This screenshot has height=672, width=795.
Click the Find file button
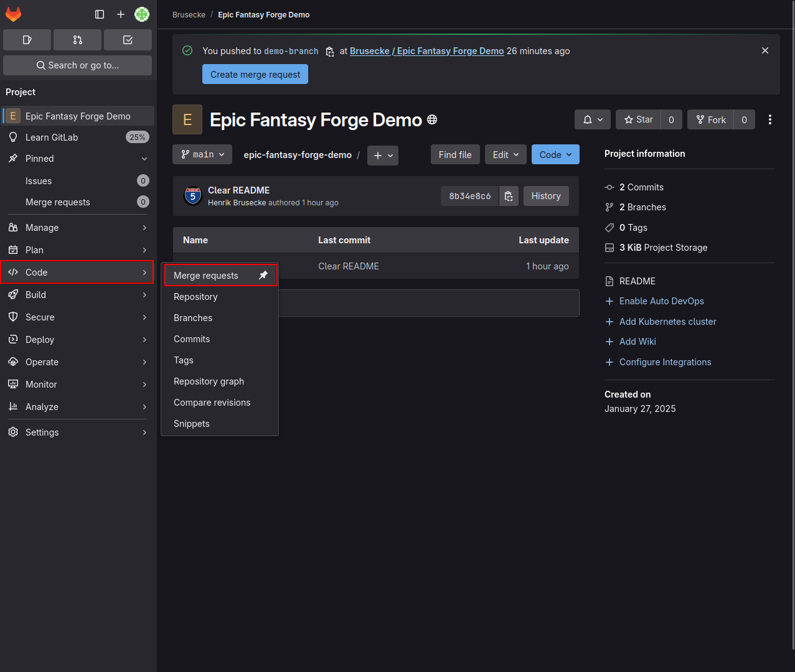click(455, 154)
